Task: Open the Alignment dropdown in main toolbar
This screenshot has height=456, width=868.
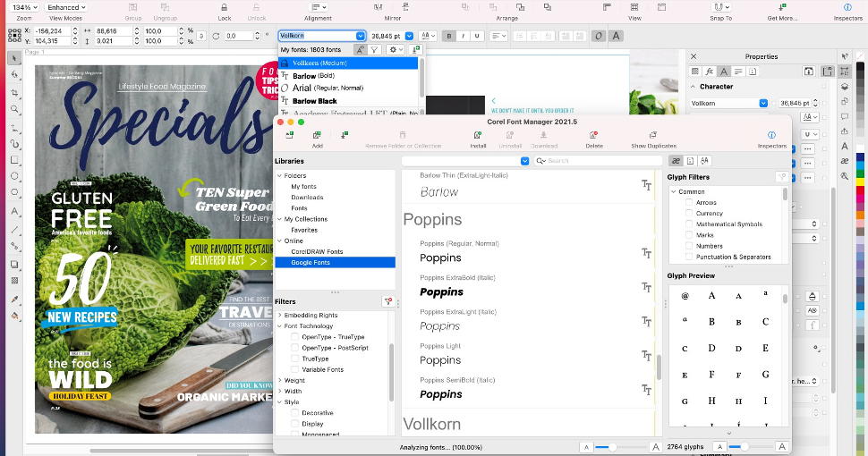Action: tap(319, 7)
